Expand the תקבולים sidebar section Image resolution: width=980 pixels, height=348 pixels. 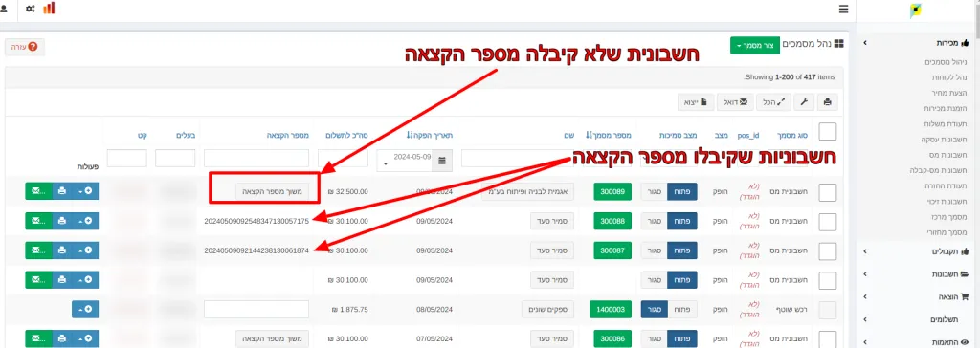pyautogui.click(x=917, y=251)
